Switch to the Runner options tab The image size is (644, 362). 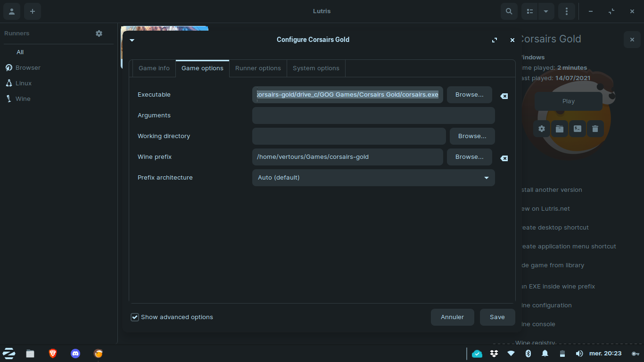tap(258, 68)
